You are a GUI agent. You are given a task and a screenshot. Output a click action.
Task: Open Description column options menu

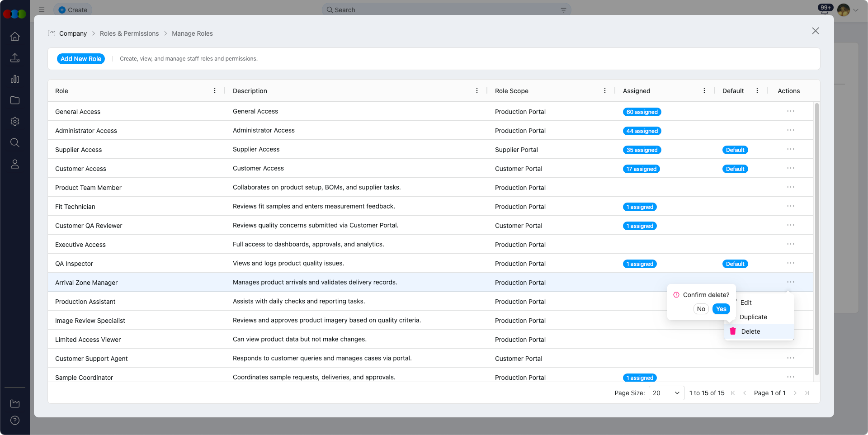477,91
